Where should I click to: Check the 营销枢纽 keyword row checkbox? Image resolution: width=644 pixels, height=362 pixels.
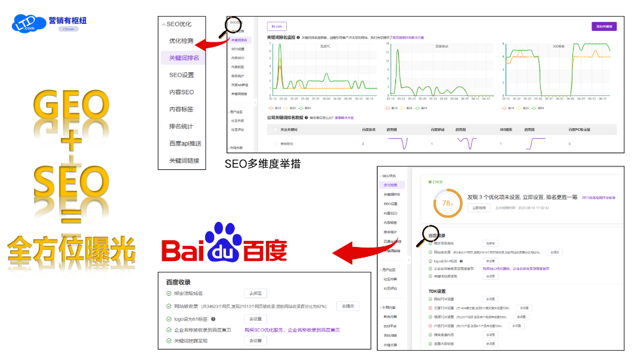[x=276, y=144]
